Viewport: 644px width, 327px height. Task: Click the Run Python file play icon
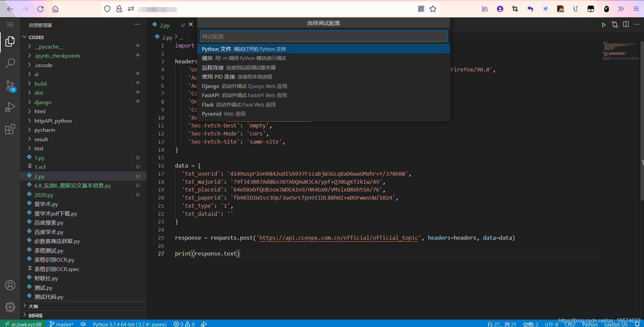click(x=604, y=25)
